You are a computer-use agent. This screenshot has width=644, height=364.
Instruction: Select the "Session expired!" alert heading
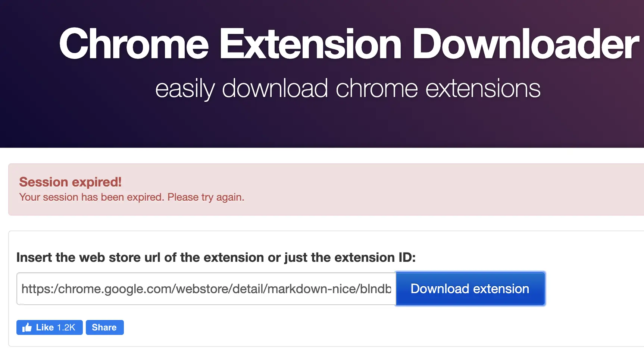tap(71, 182)
